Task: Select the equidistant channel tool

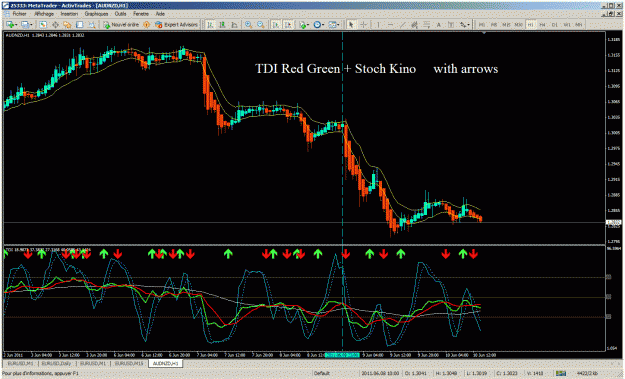Action: click(x=415, y=25)
